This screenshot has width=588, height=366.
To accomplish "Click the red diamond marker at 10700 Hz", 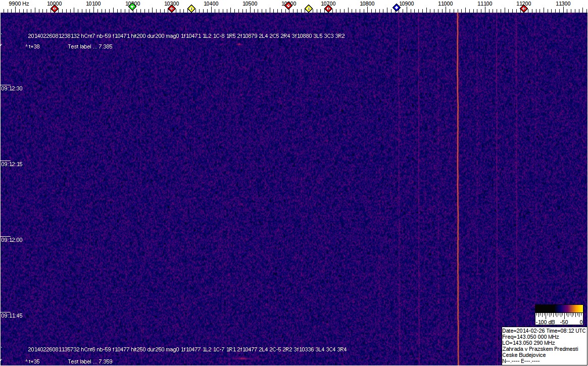I will 328,9.
